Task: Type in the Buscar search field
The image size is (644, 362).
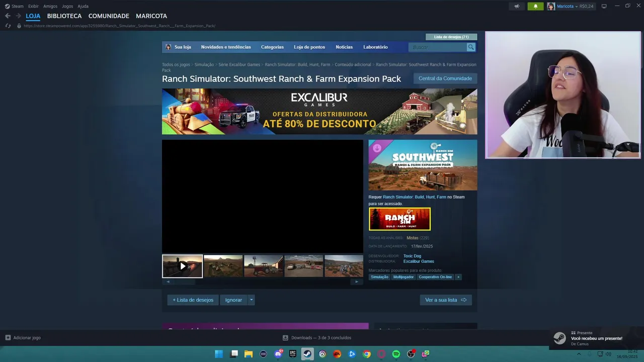Action: [438, 47]
